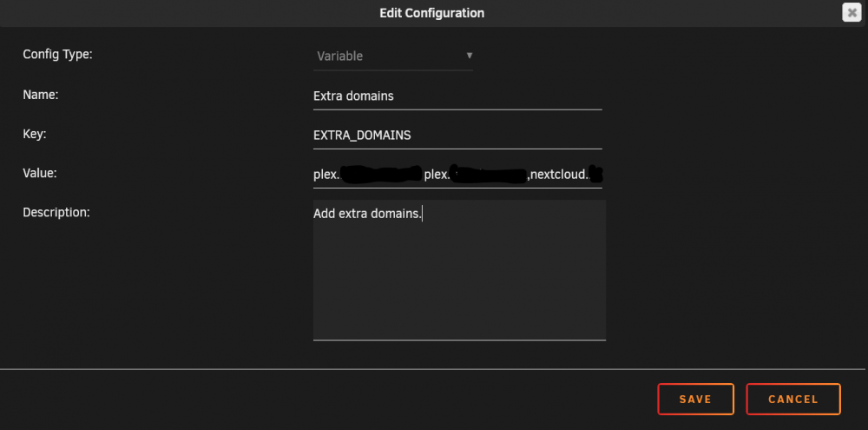Open the Config Type dropdown
Image resolution: width=868 pixels, height=430 pixels.
tap(393, 56)
